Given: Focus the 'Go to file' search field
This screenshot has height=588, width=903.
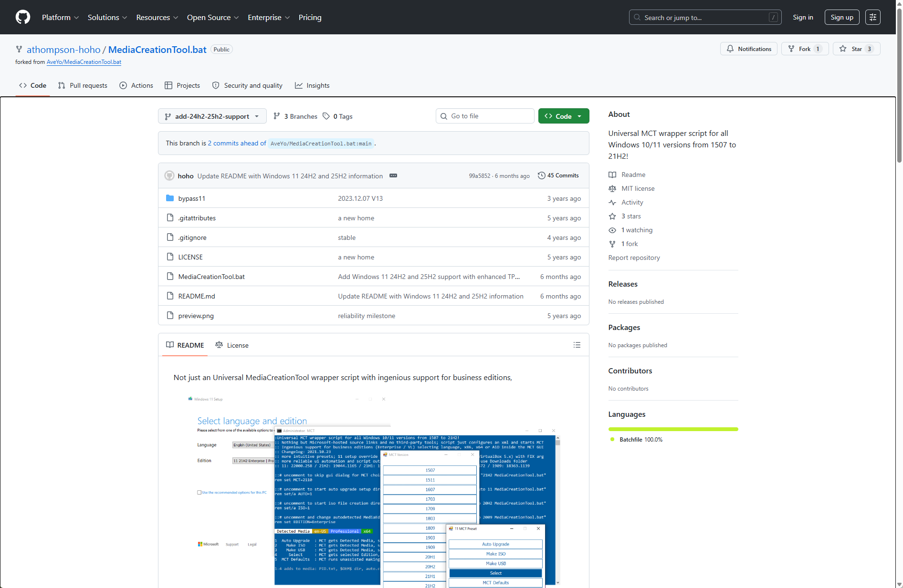Looking at the screenshot, I should point(485,116).
